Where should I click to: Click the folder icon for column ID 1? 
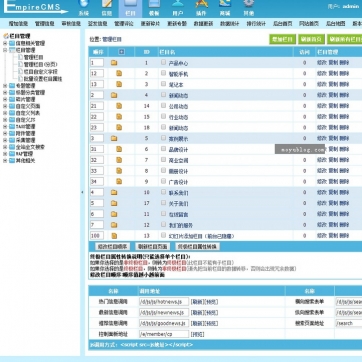[114, 63]
